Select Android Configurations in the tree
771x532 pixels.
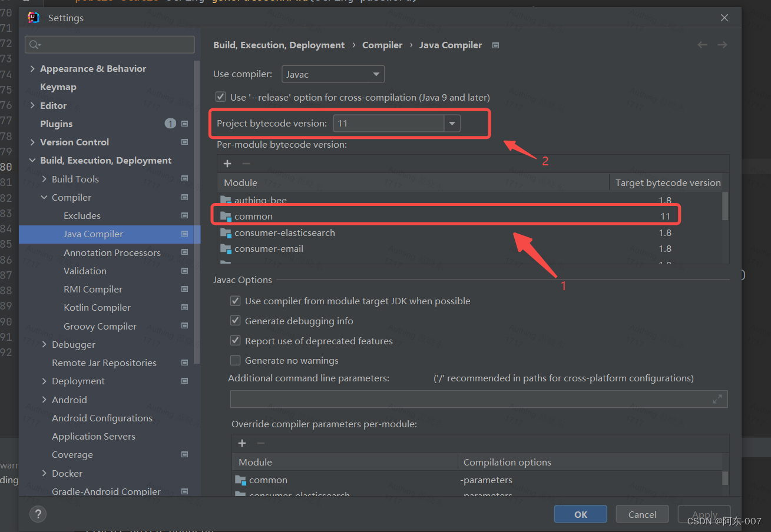[x=102, y=418]
